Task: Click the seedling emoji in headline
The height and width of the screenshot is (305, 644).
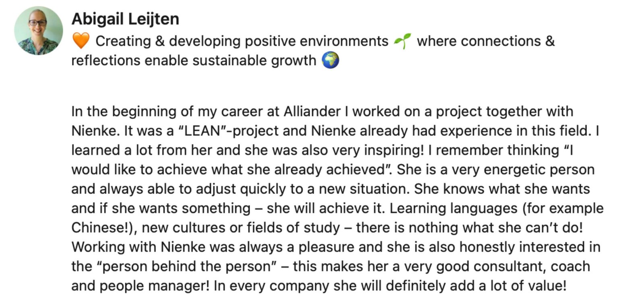Action: click(402, 41)
